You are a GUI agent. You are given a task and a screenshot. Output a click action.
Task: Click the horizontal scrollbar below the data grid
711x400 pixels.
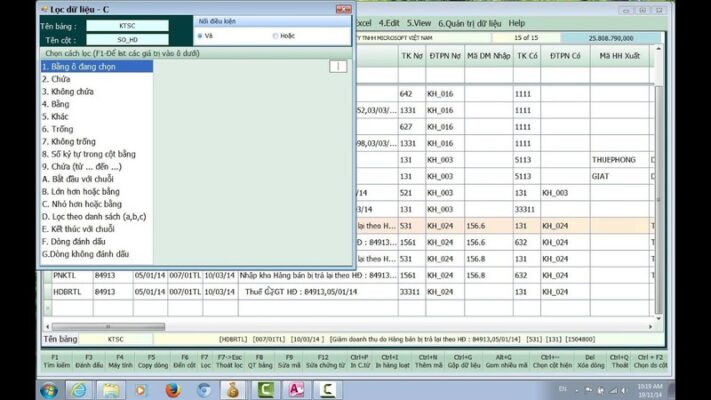(350, 327)
